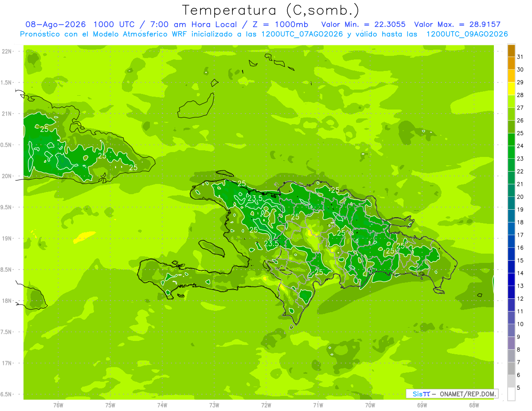The image size is (532, 411).
Task: Click the "6.5N" latitude tick label
Action: [x=7, y=394]
